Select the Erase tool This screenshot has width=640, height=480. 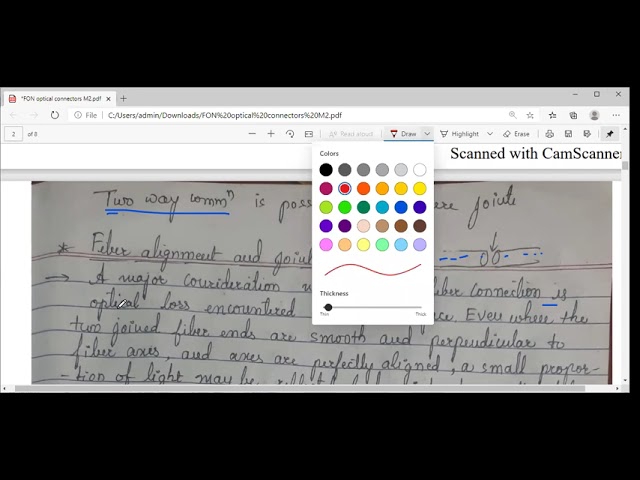516,134
